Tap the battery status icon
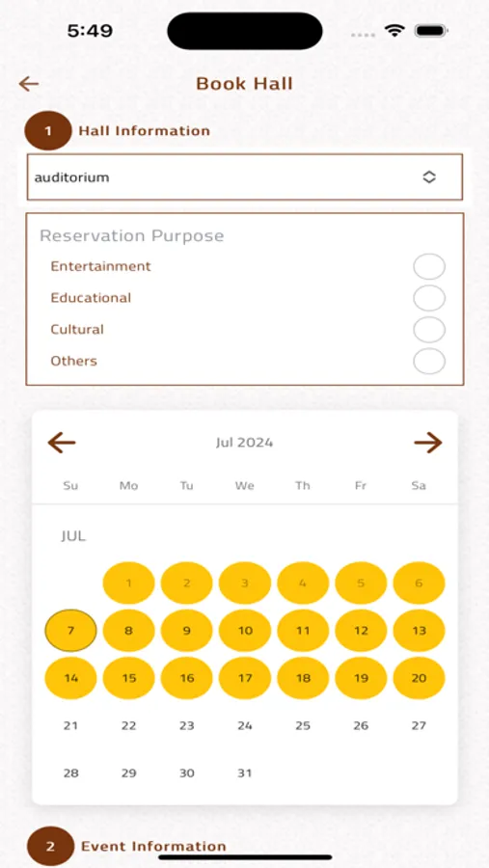The image size is (489, 868). point(431,31)
